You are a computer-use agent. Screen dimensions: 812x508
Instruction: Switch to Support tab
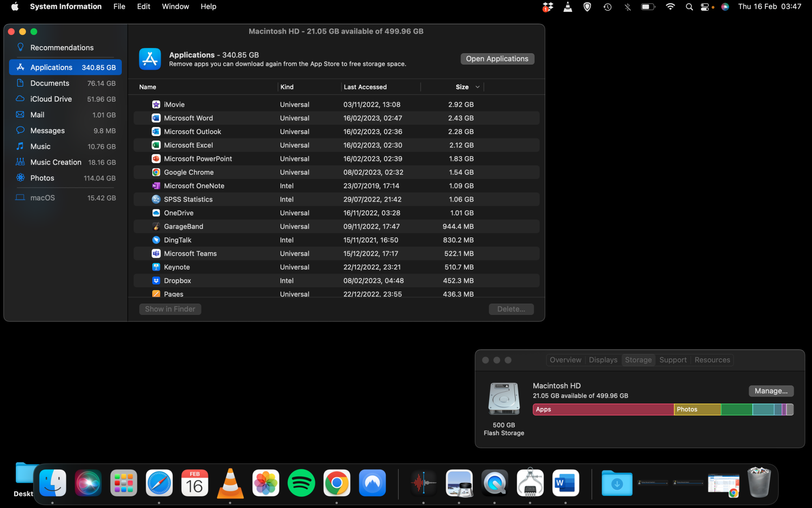[673, 360]
